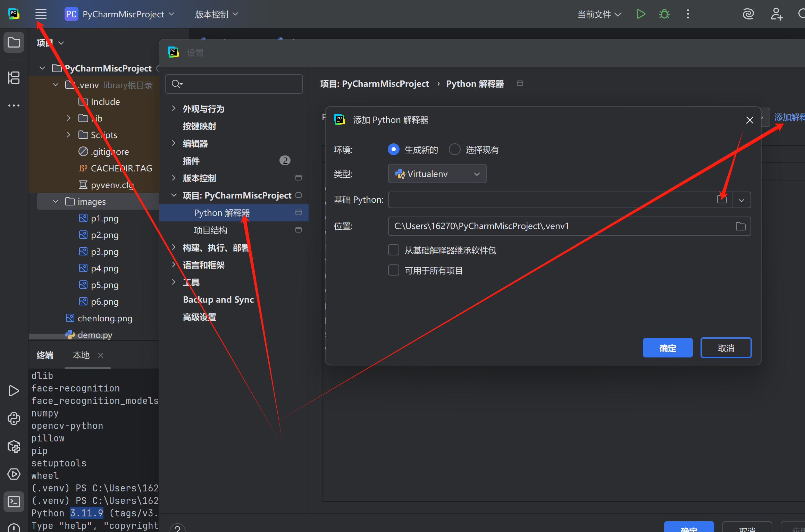Open the 当前文件 run configuration dropdown
805x532 pixels.
tap(599, 14)
